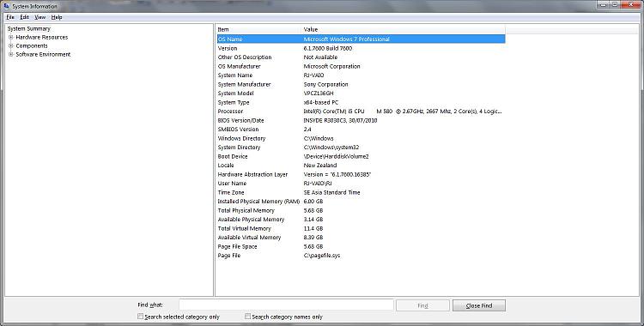Viewport: 644px width, 326px height.
Task: Select the Available Virtual Memory row
Action: 361,238
